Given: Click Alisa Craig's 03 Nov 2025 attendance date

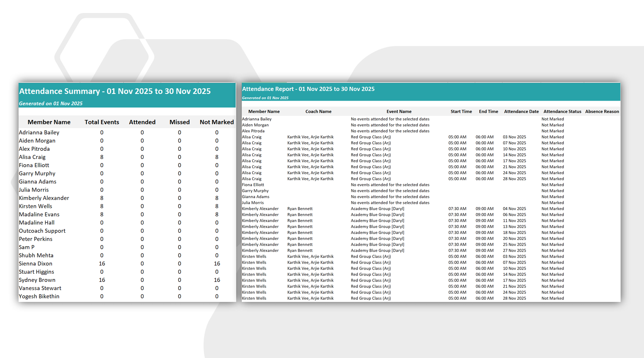Looking at the screenshot, I should pyautogui.click(x=514, y=137).
